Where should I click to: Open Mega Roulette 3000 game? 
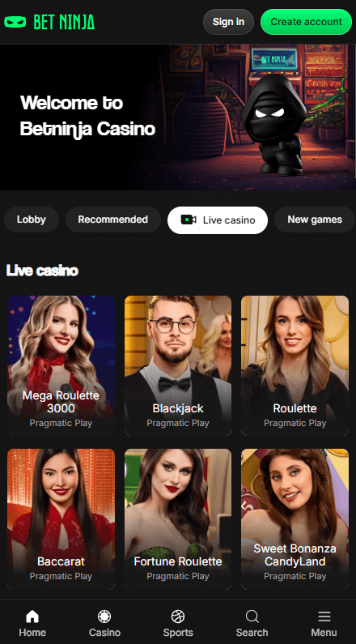pos(61,365)
